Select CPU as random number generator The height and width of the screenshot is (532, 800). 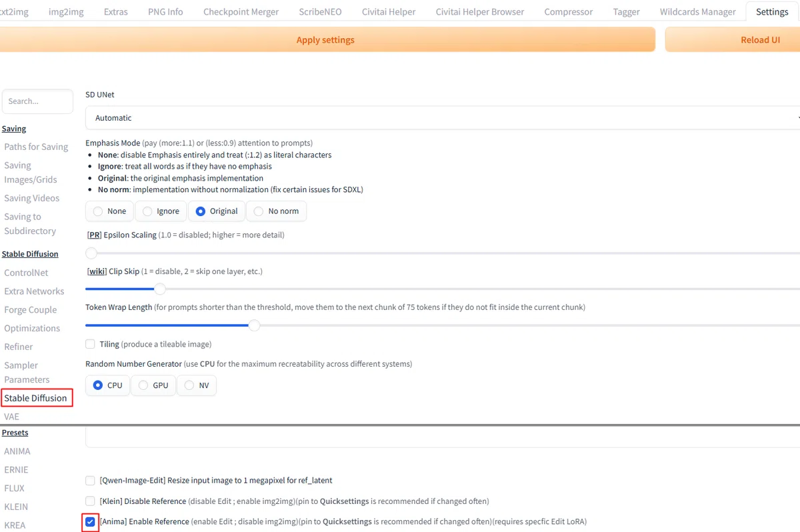click(x=107, y=385)
